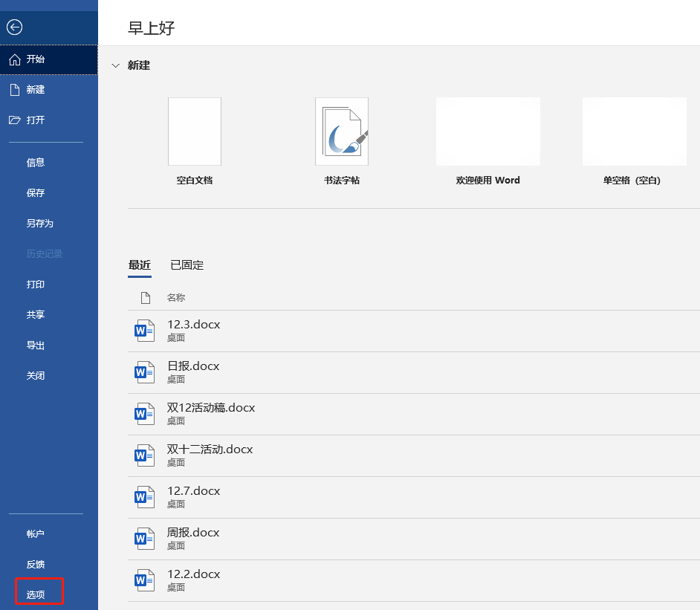Open 双12活动稿.docx from recent list

(414, 414)
